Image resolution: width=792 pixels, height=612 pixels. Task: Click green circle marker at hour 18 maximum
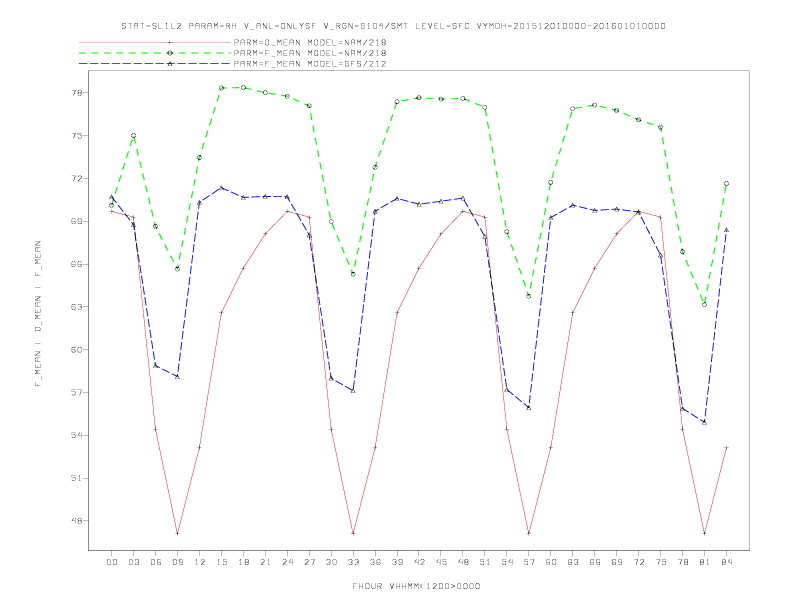tap(243, 87)
